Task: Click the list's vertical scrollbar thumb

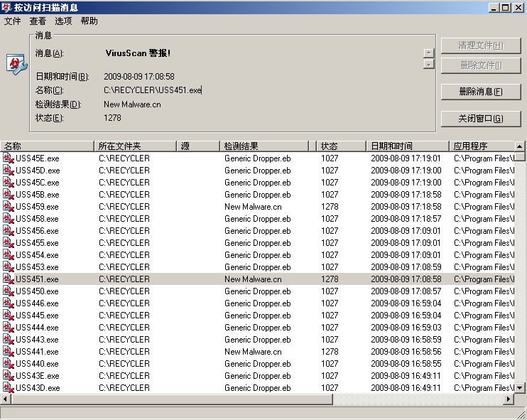Action: click(520, 156)
